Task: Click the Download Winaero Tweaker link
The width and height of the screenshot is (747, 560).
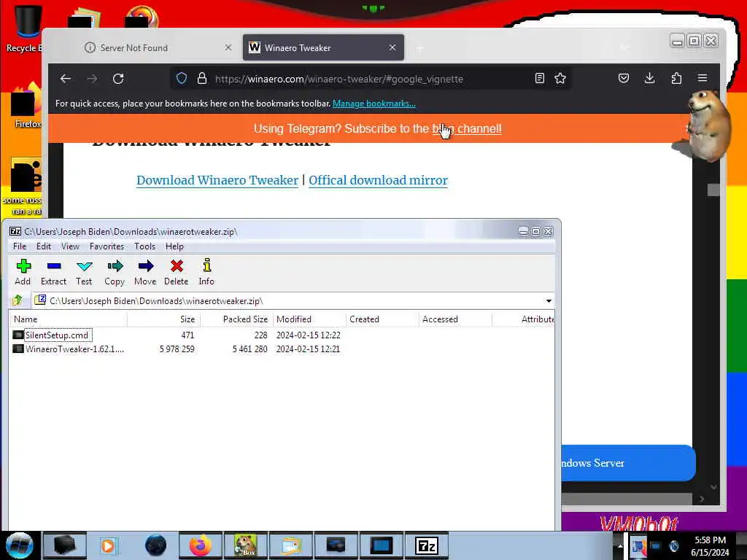Action: (x=217, y=181)
